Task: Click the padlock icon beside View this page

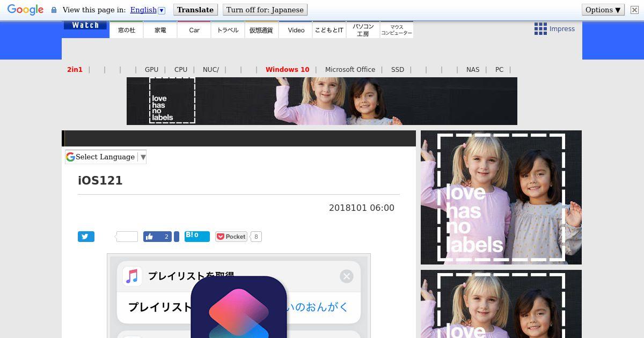Action: pos(54,10)
